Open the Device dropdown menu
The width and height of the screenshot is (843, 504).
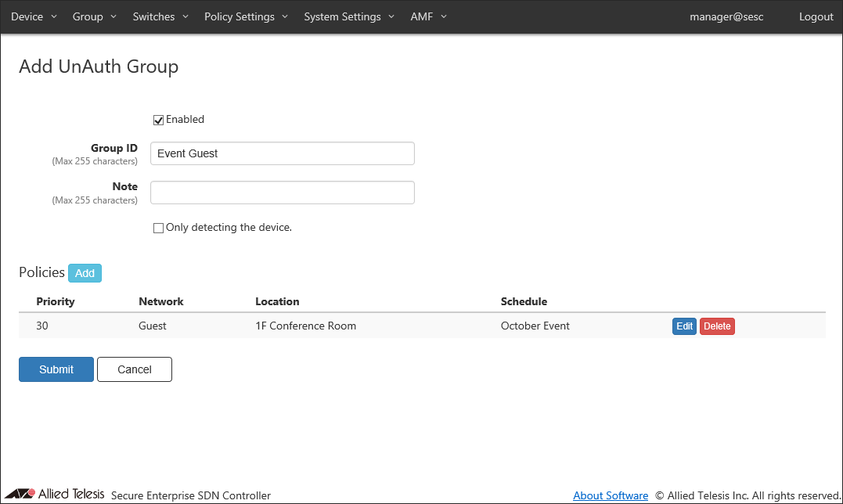pos(34,16)
